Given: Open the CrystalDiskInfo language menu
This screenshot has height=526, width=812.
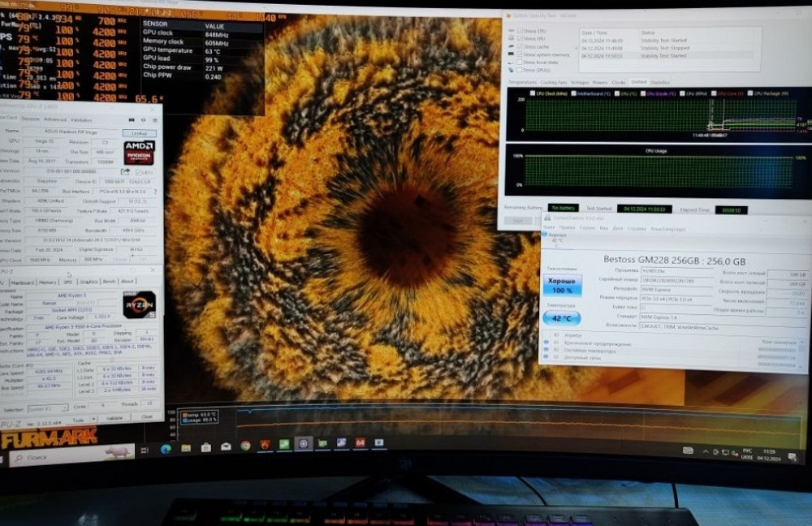Looking at the screenshot, I should pyautogui.click(x=668, y=228).
